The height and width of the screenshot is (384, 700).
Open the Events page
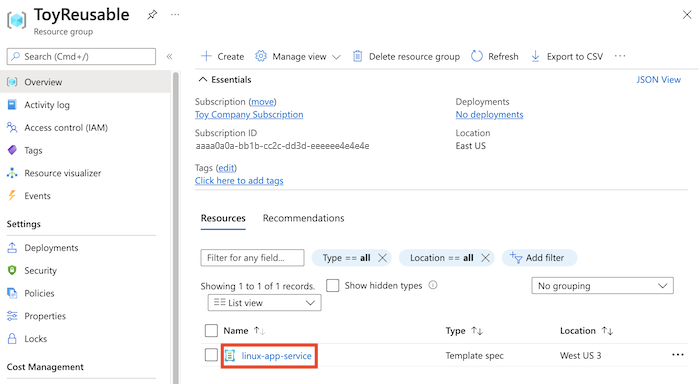pos(37,196)
